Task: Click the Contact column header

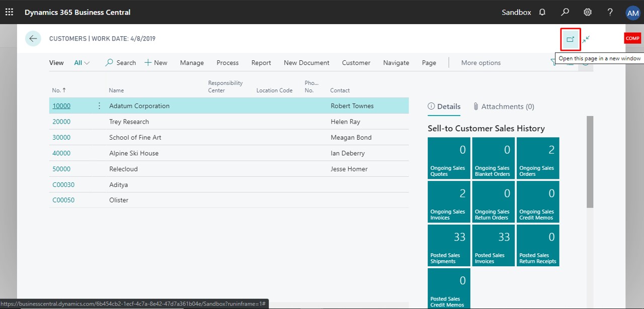Action: pyautogui.click(x=340, y=90)
